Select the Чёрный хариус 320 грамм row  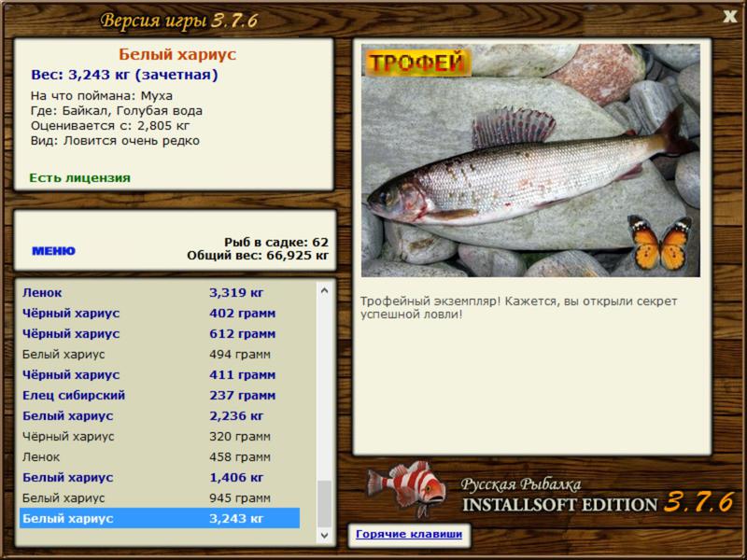tap(160, 436)
